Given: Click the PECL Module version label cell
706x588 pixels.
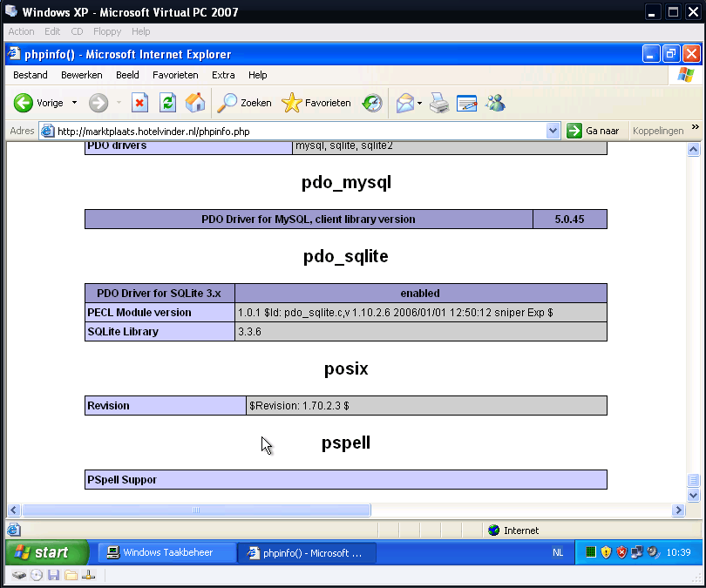Looking at the screenshot, I should [x=160, y=312].
